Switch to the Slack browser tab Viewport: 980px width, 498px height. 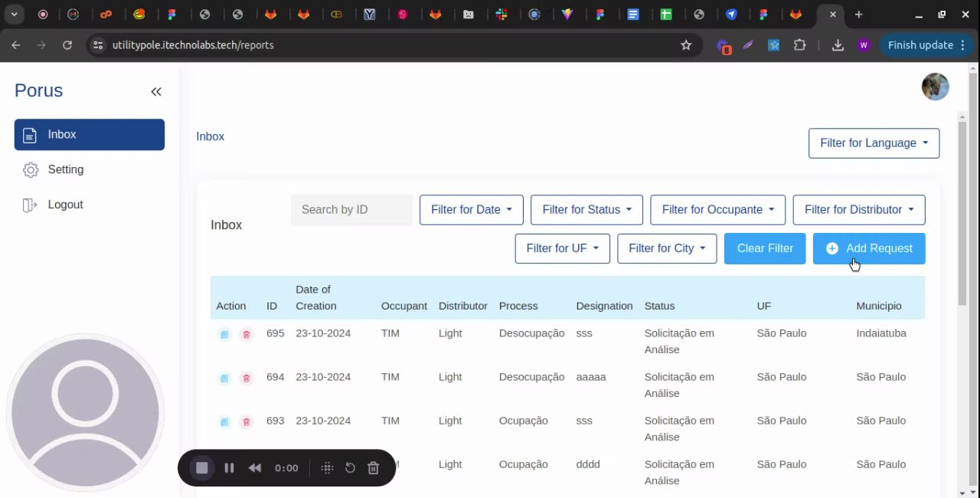tap(501, 15)
